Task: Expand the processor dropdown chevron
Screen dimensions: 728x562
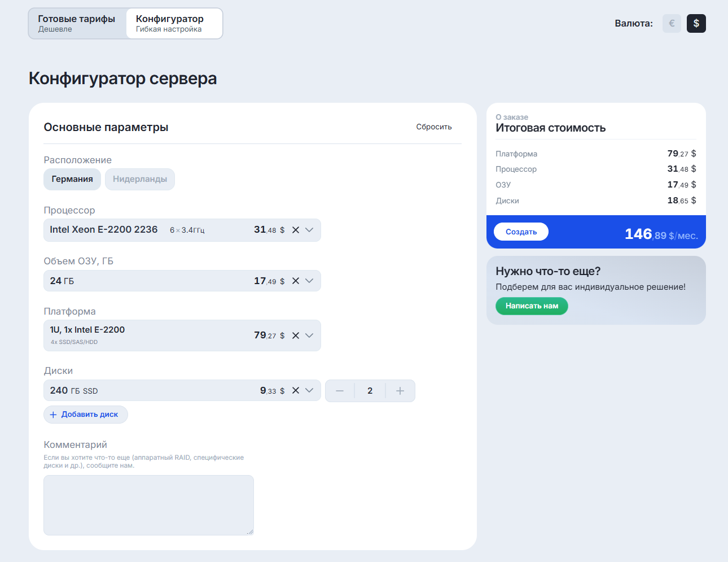Action: pyautogui.click(x=309, y=230)
